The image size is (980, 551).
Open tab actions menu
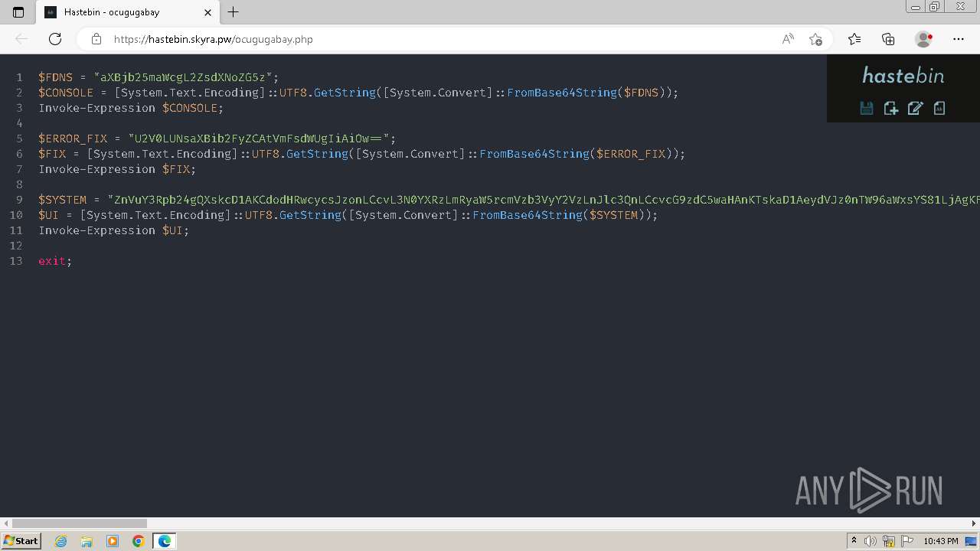[x=18, y=12]
